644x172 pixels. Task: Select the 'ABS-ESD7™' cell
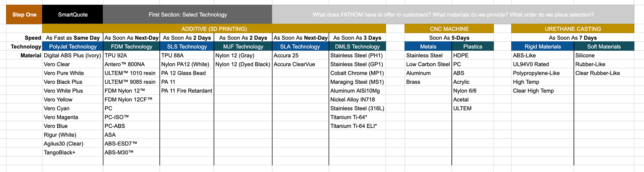click(x=131, y=143)
